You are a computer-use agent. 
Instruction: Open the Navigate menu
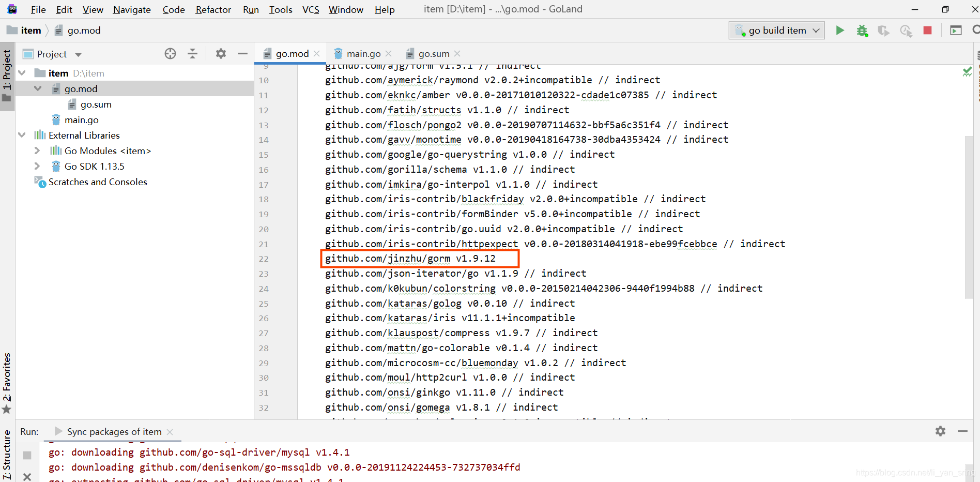pyautogui.click(x=132, y=9)
